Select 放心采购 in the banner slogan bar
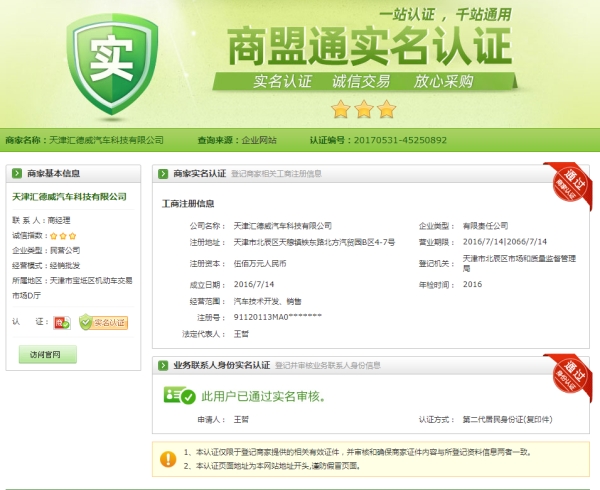 [442, 81]
